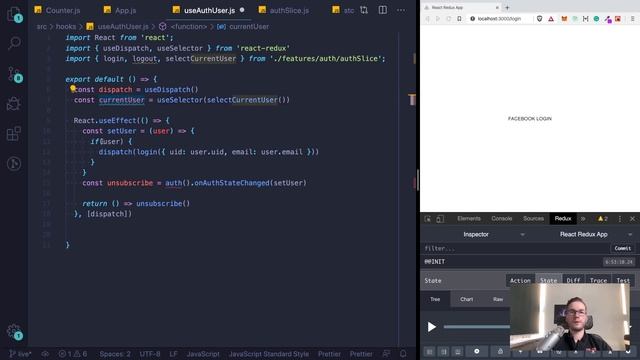Open the Run and Debug view
640x360 pixels.
coord(14,104)
